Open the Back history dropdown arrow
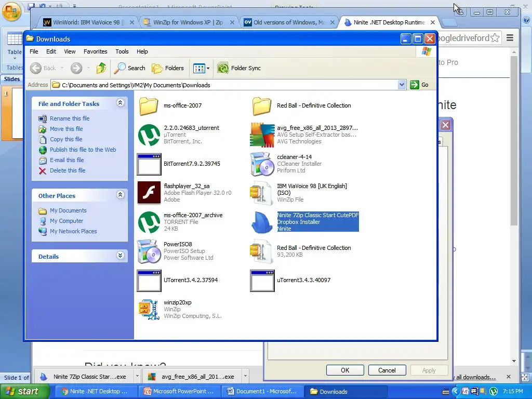The height and width of the screenshot is (399, 532). pos(62,68)
